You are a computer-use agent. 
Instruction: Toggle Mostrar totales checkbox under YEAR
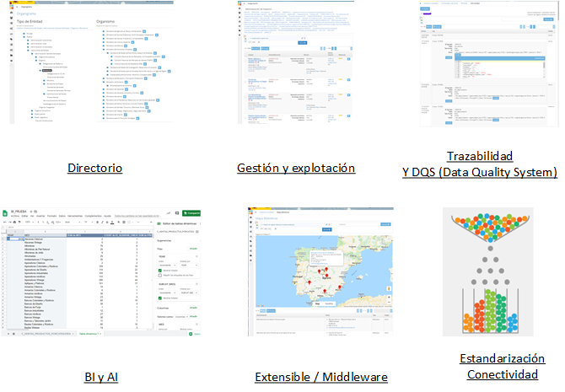[161, 270]
